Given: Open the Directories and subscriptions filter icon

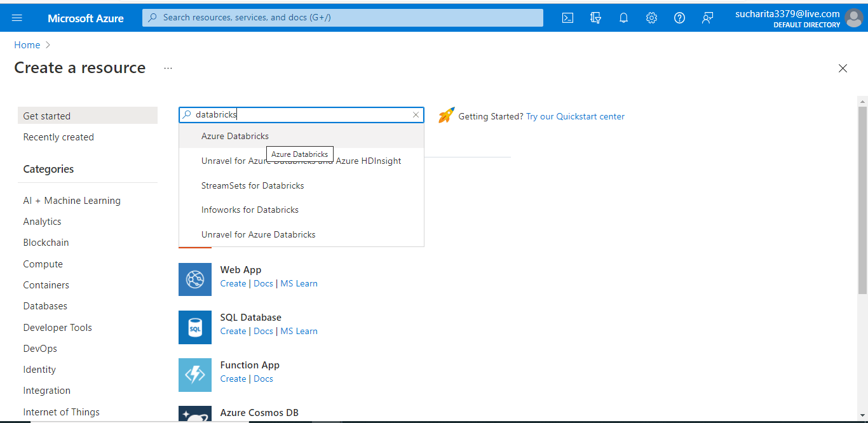Looking at the screenshot, I should 595,18.
